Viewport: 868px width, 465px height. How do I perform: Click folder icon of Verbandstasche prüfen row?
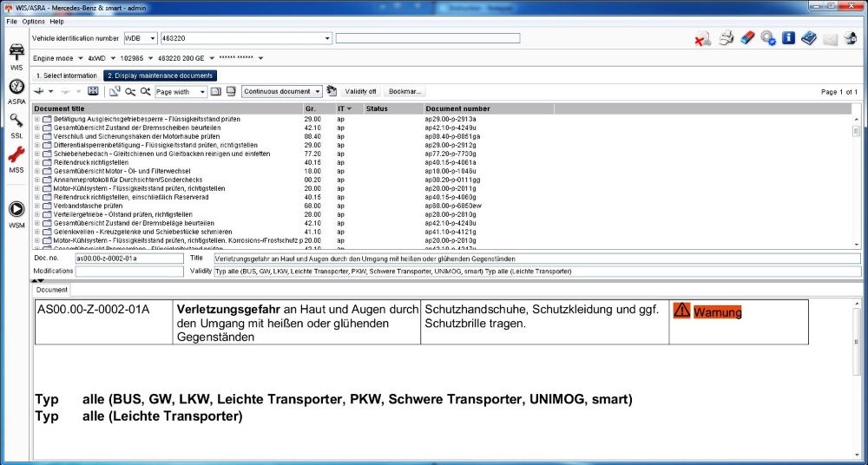47,206
